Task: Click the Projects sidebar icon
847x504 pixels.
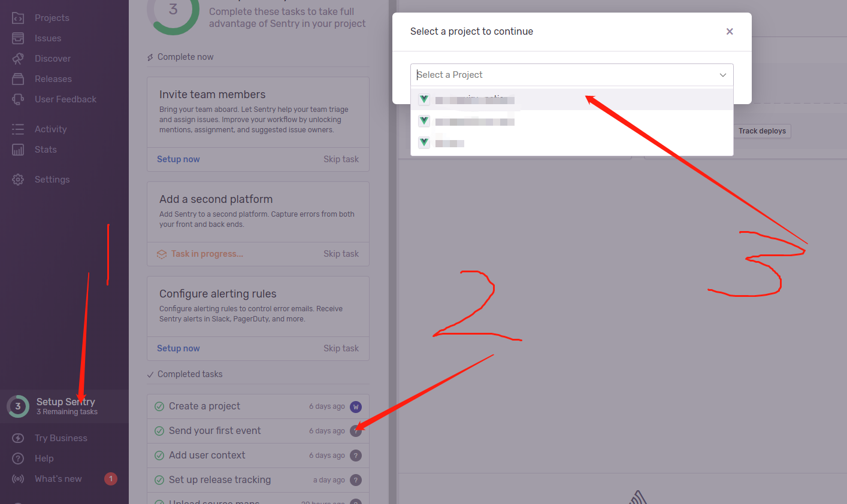Action: click(x=18, y=18)
